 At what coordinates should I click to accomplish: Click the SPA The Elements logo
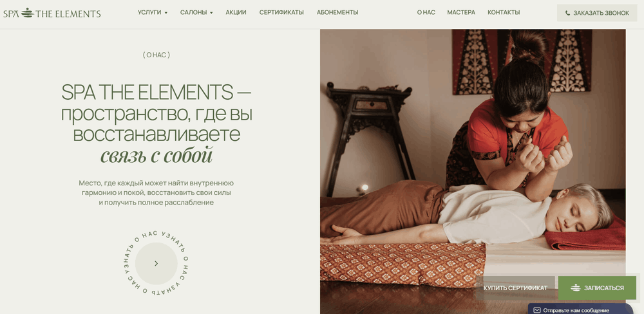pos(52,13)
